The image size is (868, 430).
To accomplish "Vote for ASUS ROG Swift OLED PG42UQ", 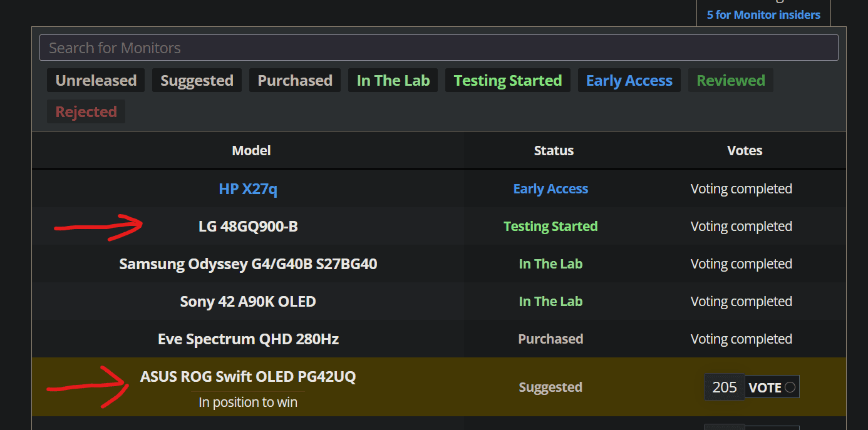I will [772, 387].
